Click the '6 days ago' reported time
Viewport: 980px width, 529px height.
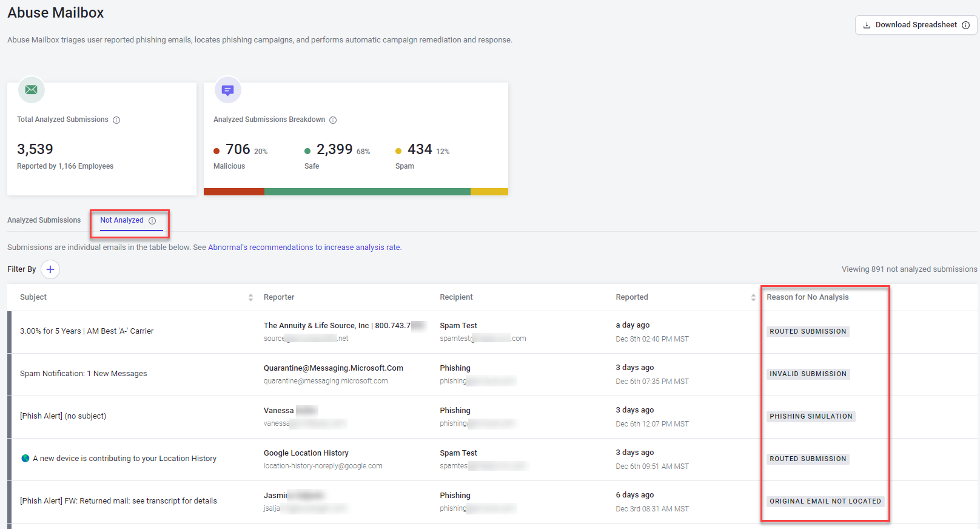point(634,495)
